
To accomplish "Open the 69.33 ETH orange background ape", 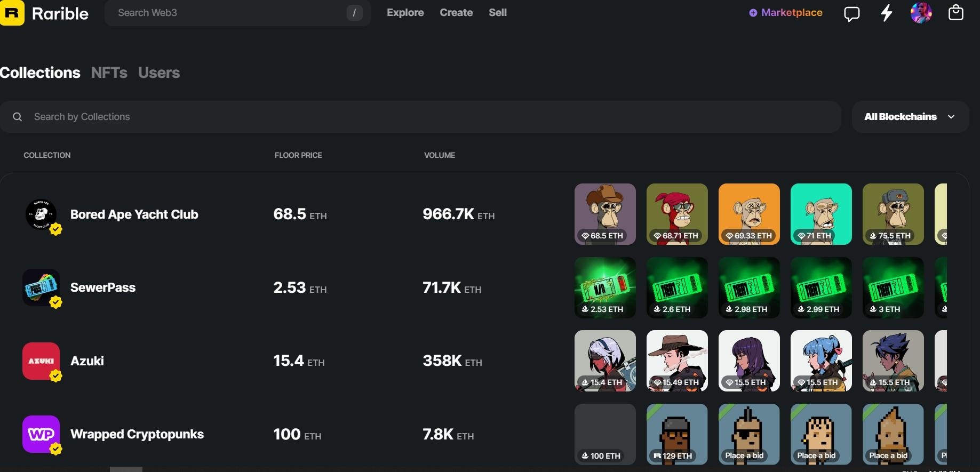I will 749,214.
